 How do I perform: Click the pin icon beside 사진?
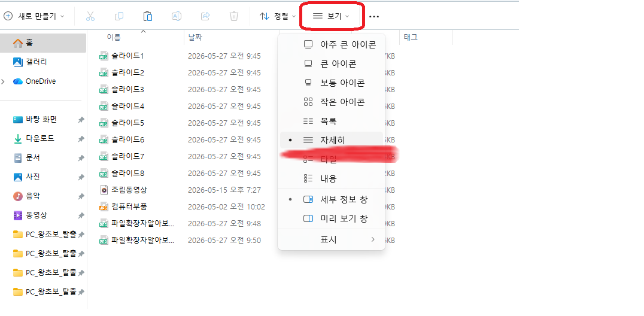81,178
